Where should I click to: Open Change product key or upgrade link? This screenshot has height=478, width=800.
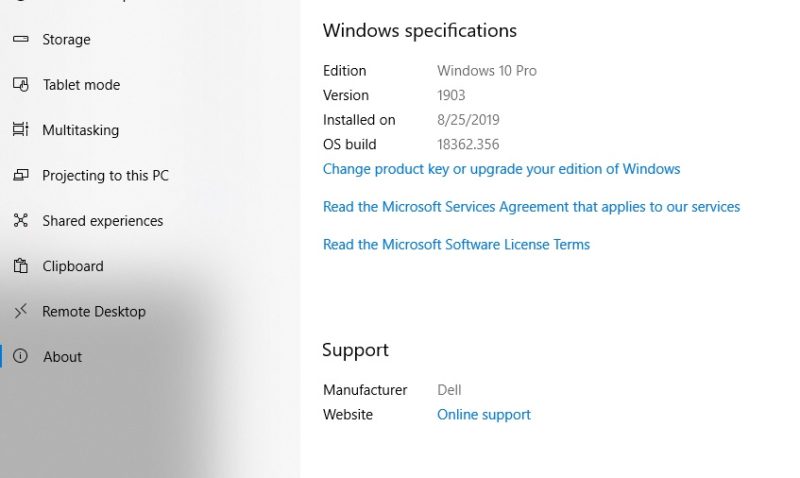(x=501, y=169)
